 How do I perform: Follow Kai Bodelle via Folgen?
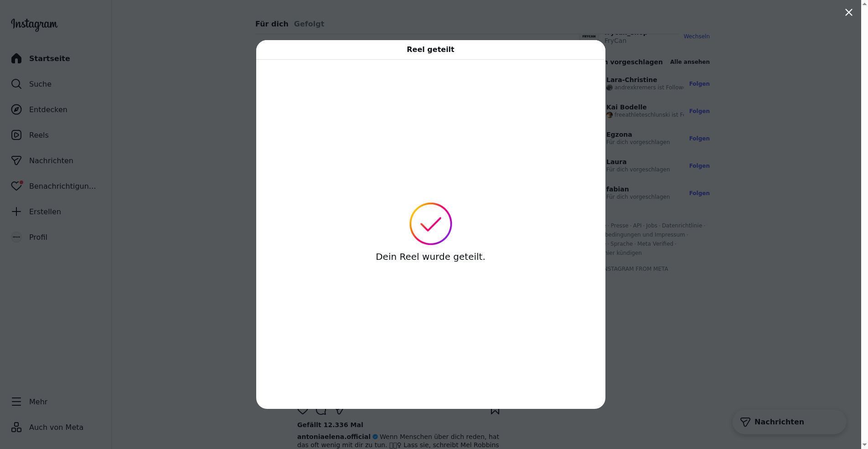tap(699, 111)
